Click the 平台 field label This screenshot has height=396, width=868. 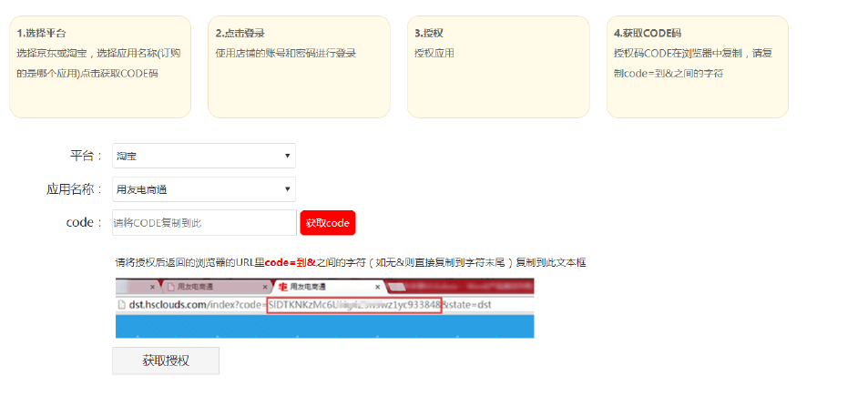(x=86, y=156)
